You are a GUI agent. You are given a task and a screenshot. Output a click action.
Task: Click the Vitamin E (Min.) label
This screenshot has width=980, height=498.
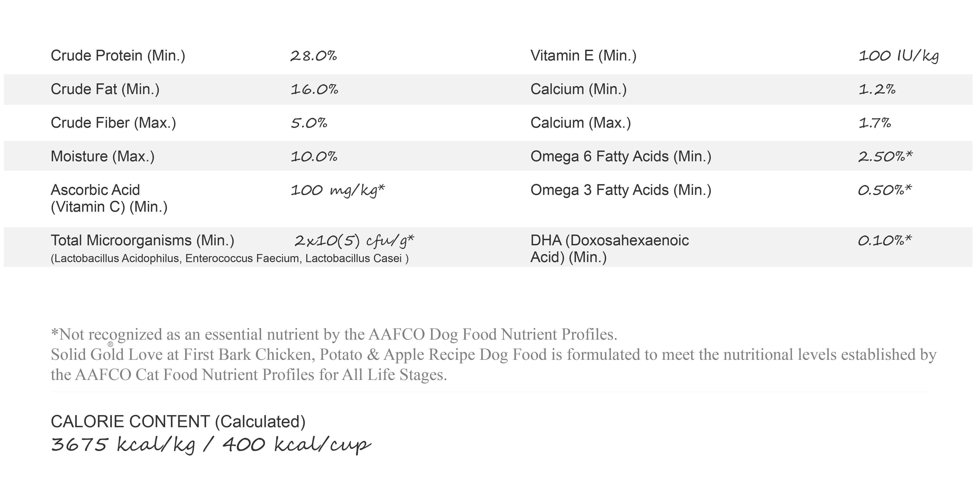click(583, 56)
